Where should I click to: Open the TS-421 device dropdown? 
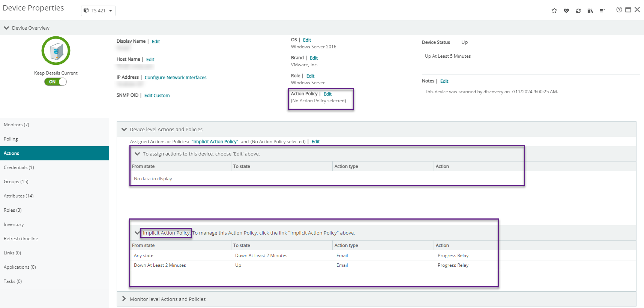pyautogui.click(x=98, y=11)
